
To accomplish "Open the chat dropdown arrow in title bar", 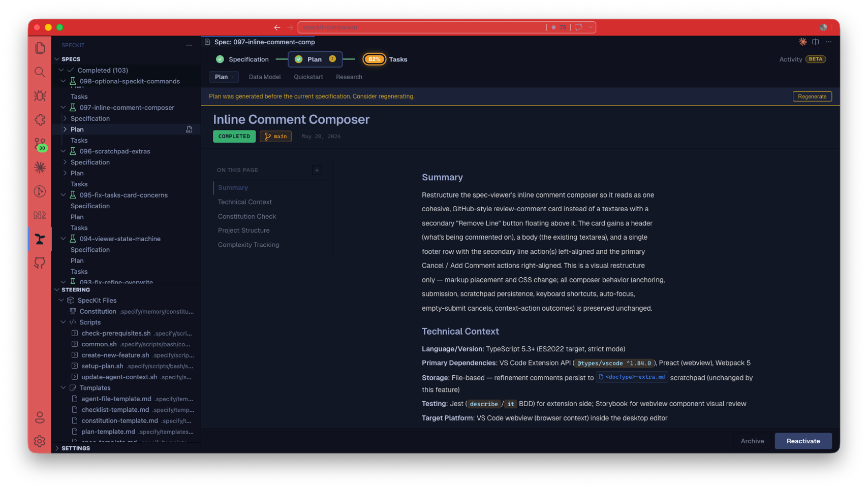I will (590, 27).
